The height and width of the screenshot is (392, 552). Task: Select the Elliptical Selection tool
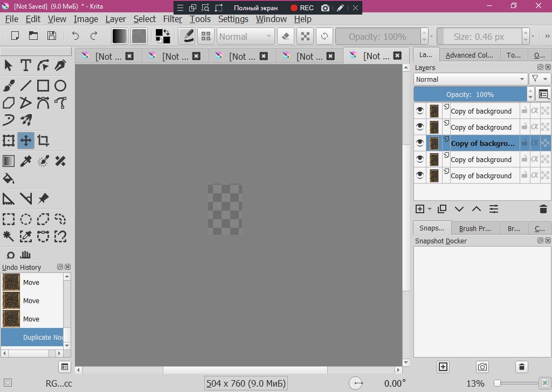tap(26, 219)
